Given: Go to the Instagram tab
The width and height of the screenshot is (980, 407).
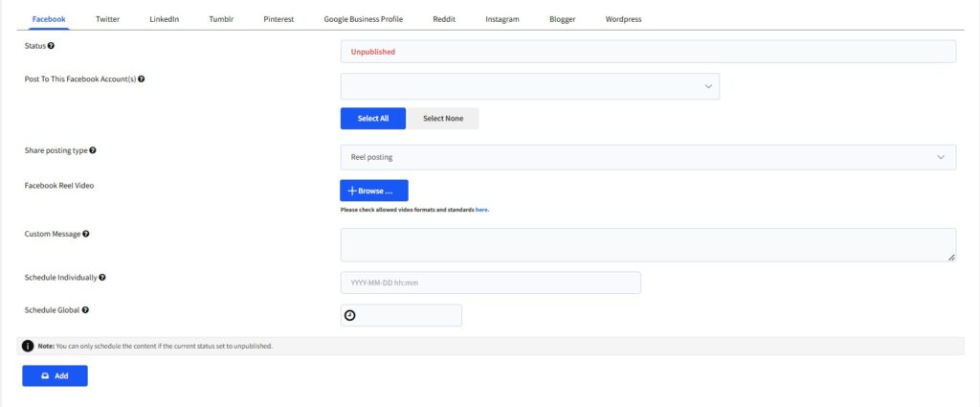Looking at the screenshot, I should (501, 19).
